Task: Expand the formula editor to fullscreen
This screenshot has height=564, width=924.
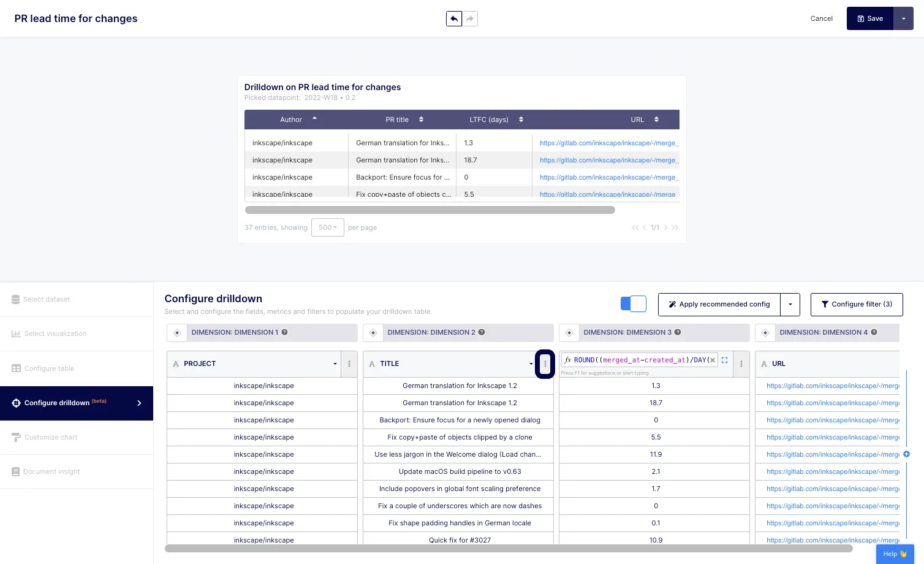Action: pyautogui.click(x=724, y=360)
